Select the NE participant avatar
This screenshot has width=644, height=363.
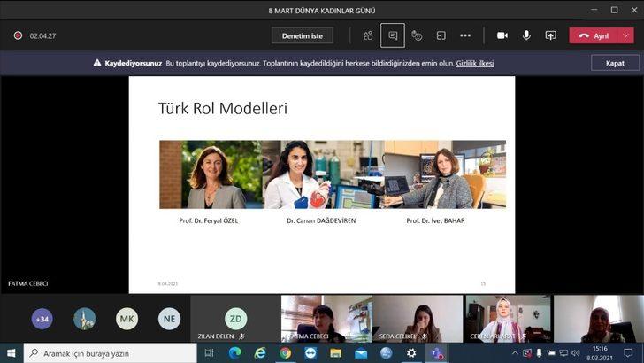(x=169, y=319)
